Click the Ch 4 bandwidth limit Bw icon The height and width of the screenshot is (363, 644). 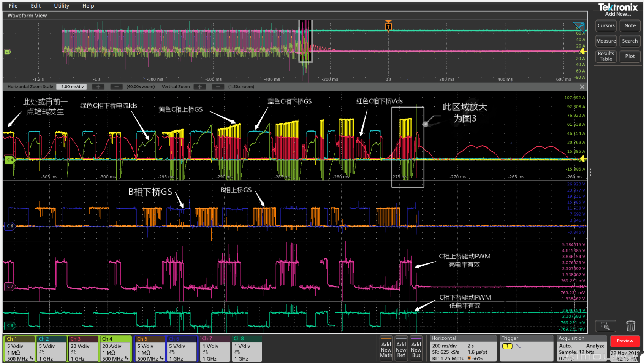pyautogui.click(x=127, y=358)
